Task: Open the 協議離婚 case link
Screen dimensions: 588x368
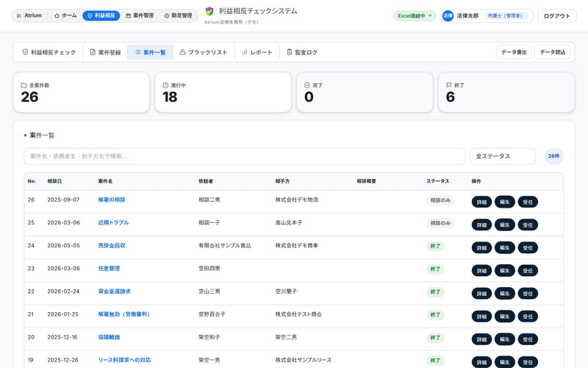Action: click(109, 337)
